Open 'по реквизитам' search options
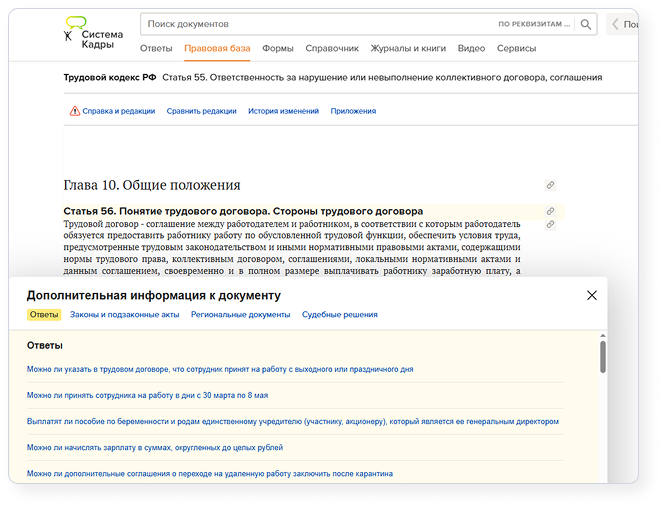This screenshot has width=663, height=508. click(x=534, y=24)
